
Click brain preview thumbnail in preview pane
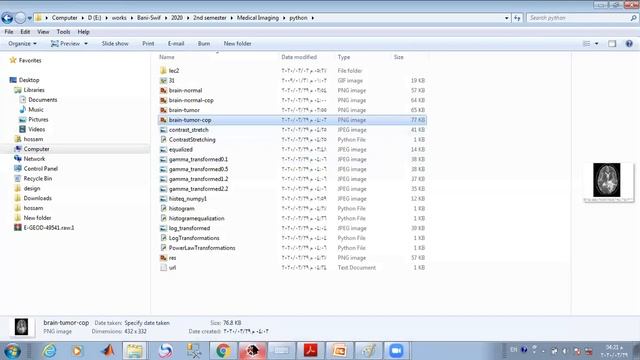click(607, 180)
